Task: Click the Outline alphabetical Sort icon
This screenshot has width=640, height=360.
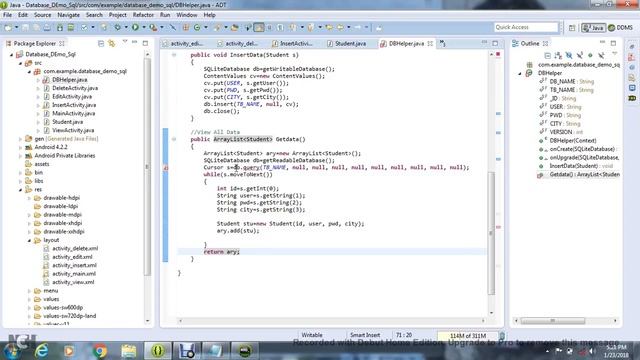Action: pyautogui.click(x=558, y=56)
